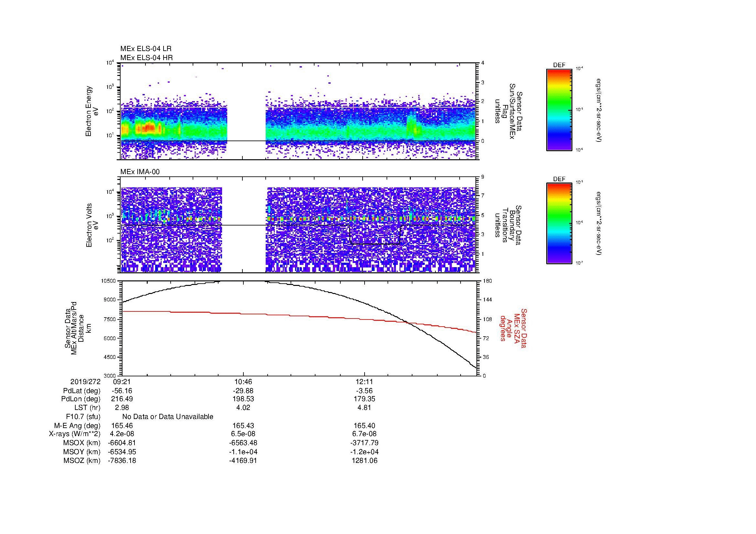Image resolution: width=756 pixels, height=534 pixels.
Task: Click the MSOZ value -4169.91
Action: click(x=243, y=460)
